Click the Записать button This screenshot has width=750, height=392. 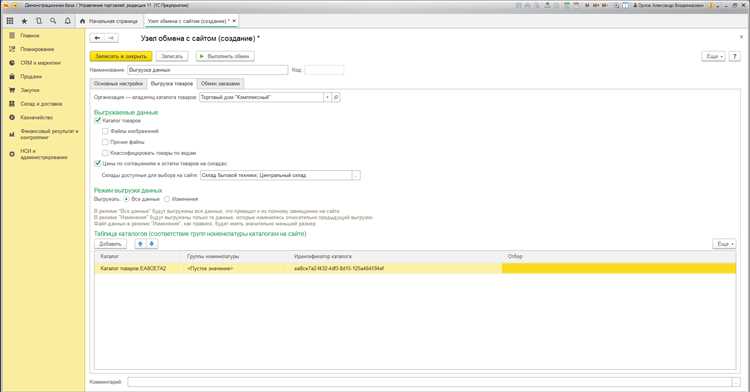(172, 56)
